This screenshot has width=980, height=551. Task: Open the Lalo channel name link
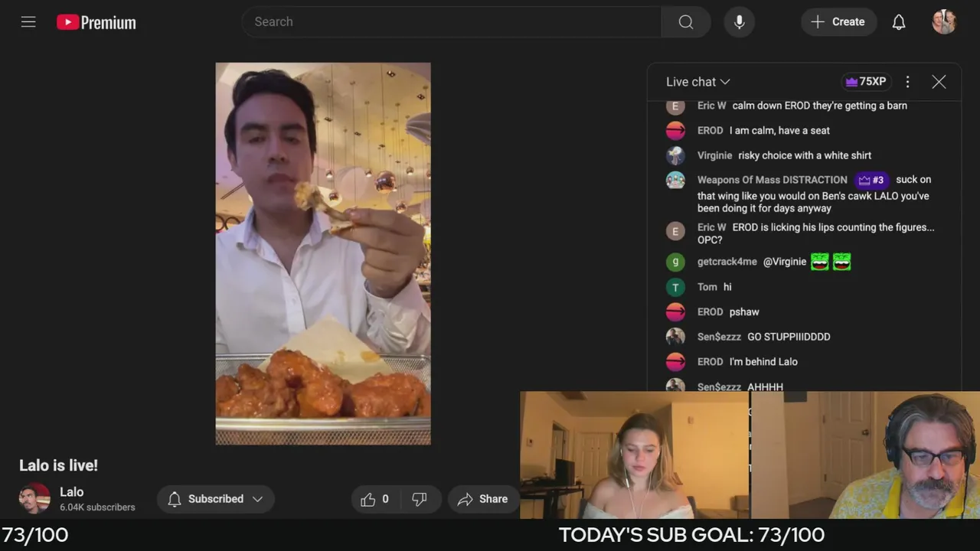72,492
